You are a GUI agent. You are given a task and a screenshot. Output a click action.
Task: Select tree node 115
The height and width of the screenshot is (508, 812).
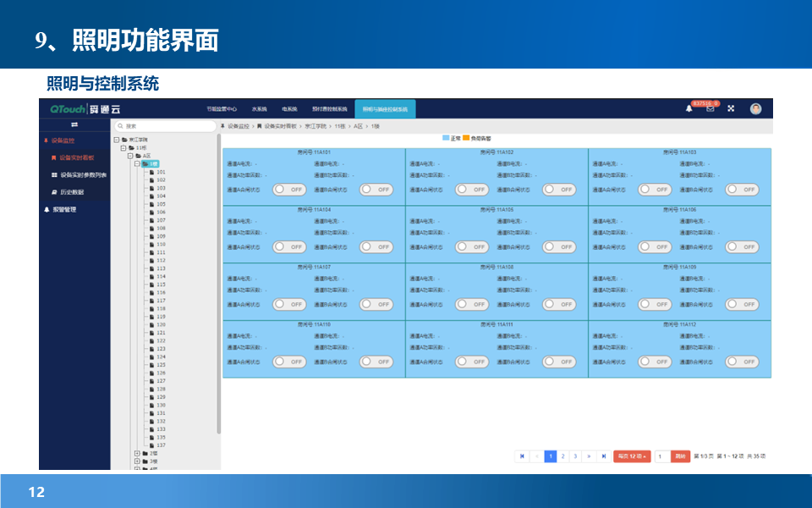coord(161,284)
